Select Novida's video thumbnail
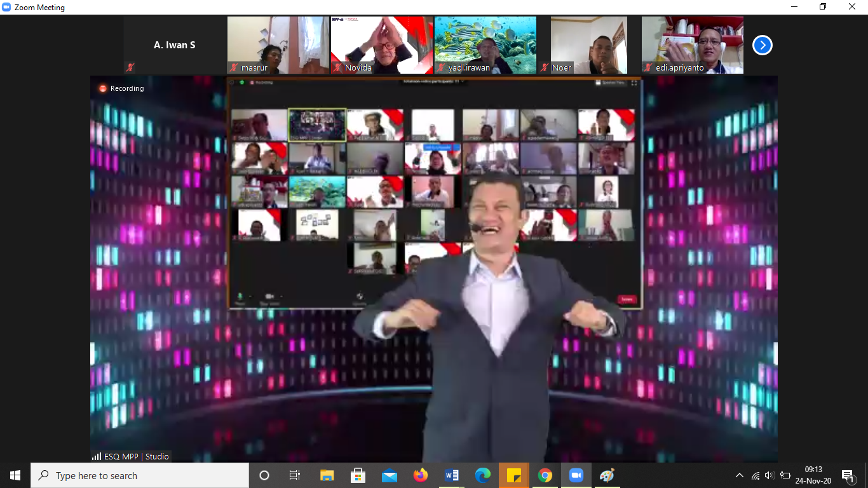The image size is (868, 488). pyautogui.click(x=381, y=44)
